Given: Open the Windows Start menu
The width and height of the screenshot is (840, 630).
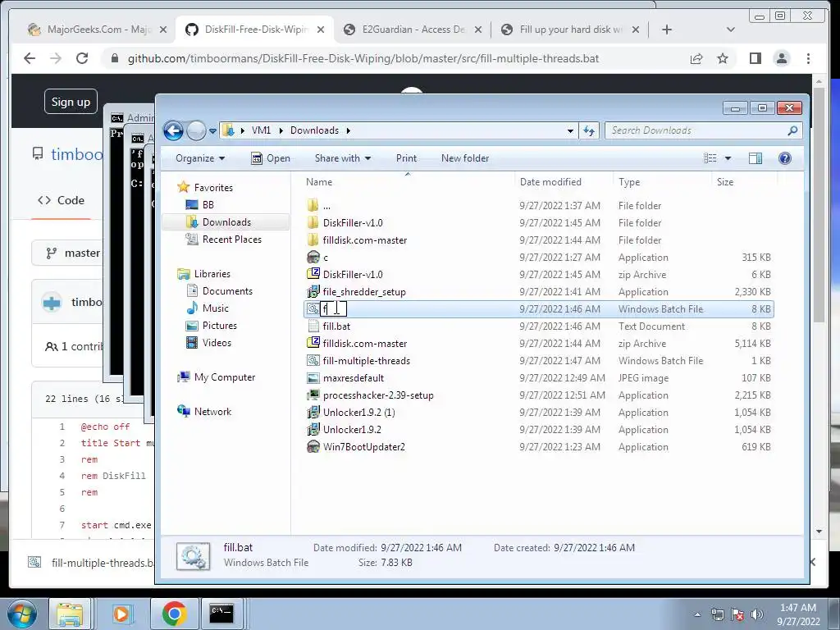Looking at the screenshot, I should click(22, 613).
